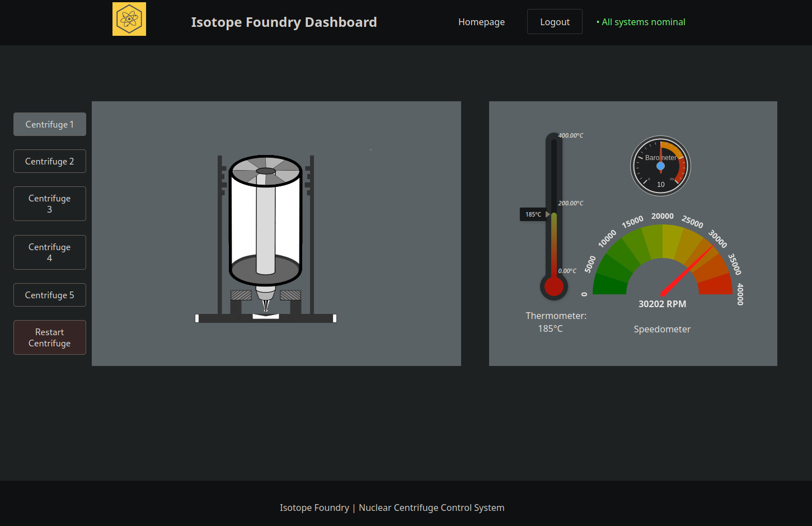
Task: Click the red speedometer needle
Action: (x=687, y=270)
